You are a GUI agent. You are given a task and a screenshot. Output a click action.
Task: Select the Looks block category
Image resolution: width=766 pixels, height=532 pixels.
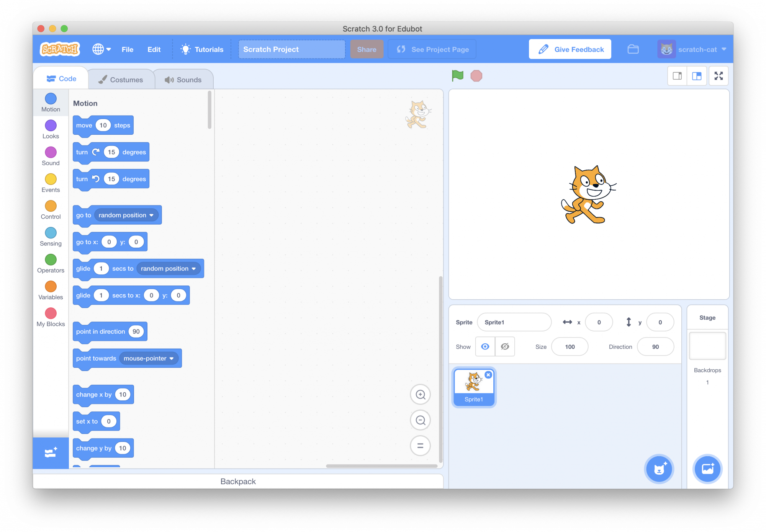pyautogui.click(x=50, y=130)
